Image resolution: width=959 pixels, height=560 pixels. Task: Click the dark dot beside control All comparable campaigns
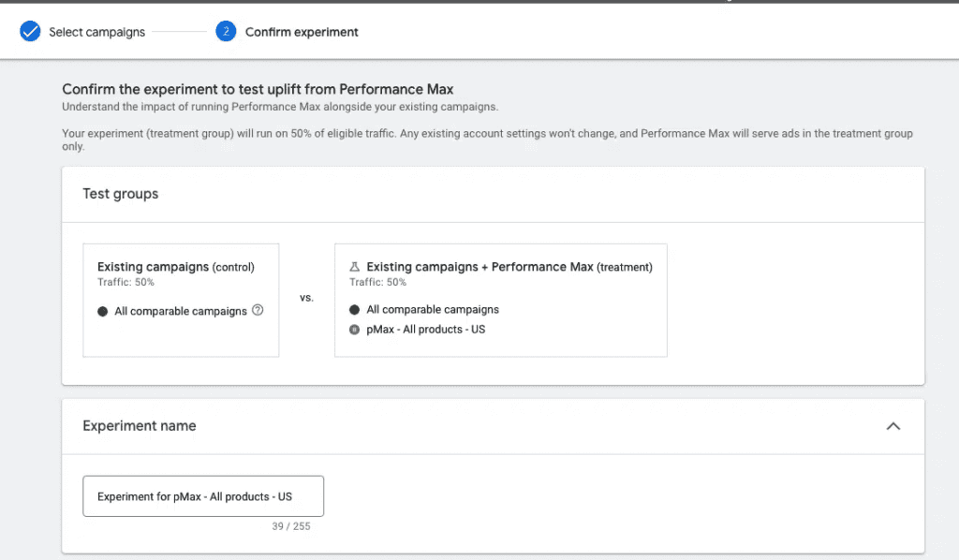pos(103,311)
